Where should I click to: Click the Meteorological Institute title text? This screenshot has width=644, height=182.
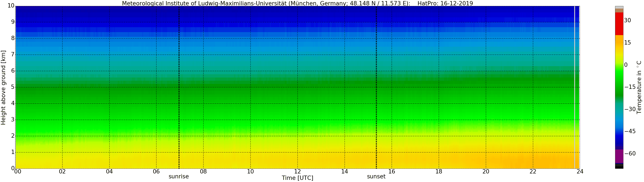click(265, 3)
